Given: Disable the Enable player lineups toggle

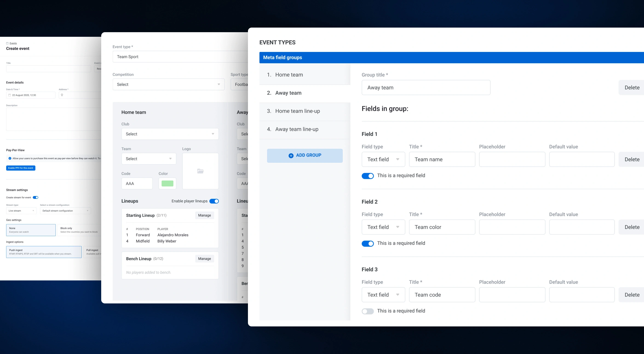Looking at the screenshot, I should 214,201.
